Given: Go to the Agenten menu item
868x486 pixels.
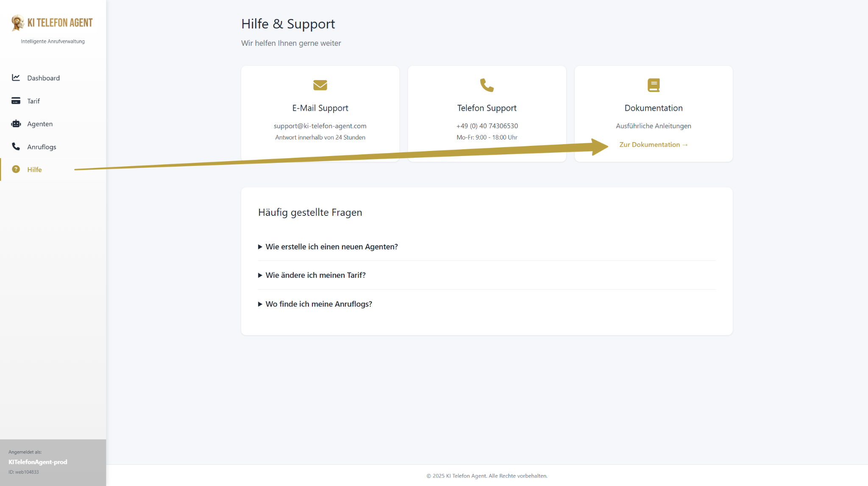Looking at the screenshot, I should 40,124.
